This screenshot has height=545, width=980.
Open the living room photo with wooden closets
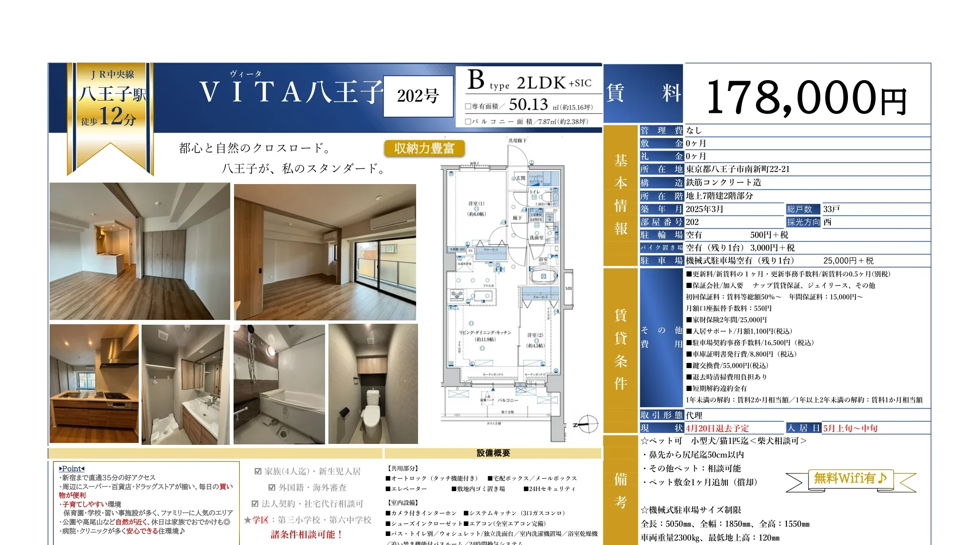pyautogui.click(x=140, y=251)
